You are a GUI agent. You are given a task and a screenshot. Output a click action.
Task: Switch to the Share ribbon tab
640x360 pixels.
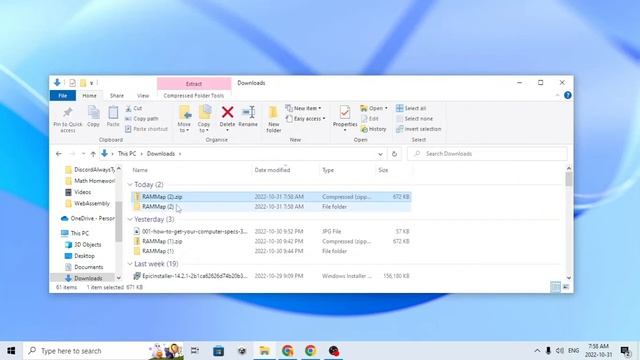117,96
